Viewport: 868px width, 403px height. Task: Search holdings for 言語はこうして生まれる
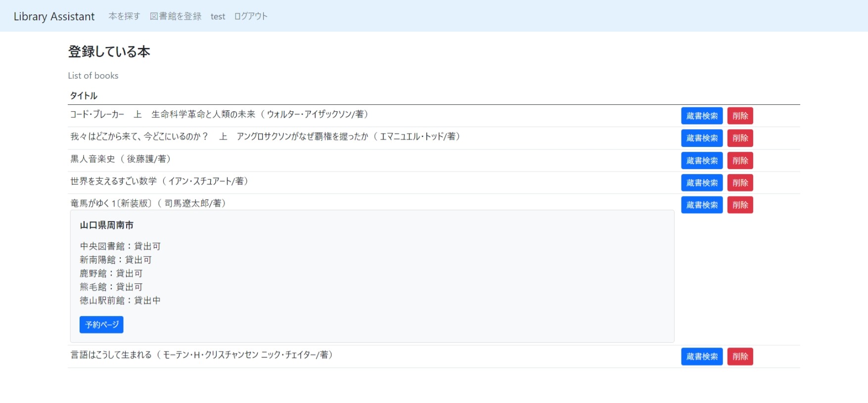(x=701, y=357)
